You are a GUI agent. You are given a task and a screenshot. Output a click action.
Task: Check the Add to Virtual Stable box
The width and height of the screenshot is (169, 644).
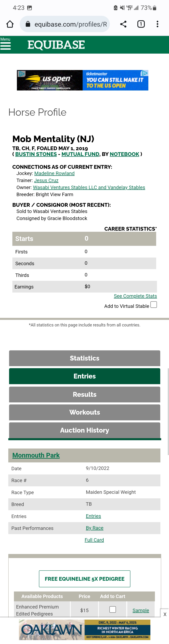154,305
